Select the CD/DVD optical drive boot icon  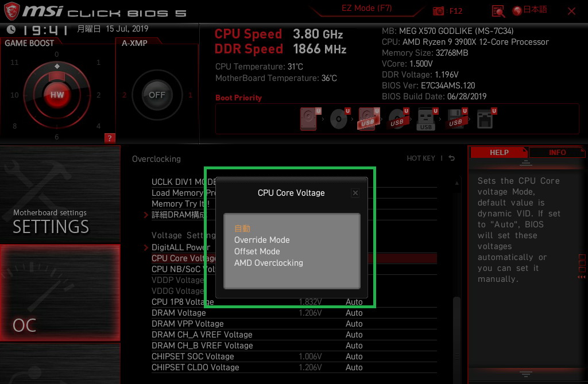[x=339, y=119]
